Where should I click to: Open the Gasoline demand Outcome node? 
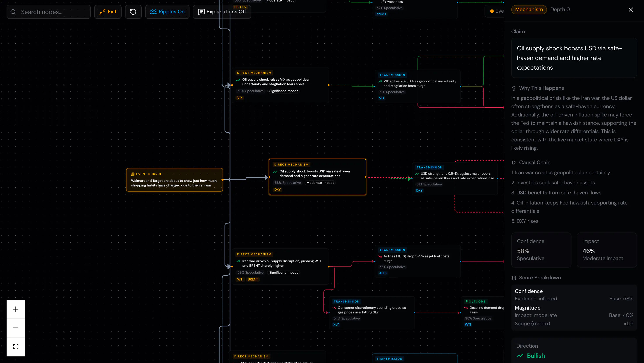coord(483,313)
